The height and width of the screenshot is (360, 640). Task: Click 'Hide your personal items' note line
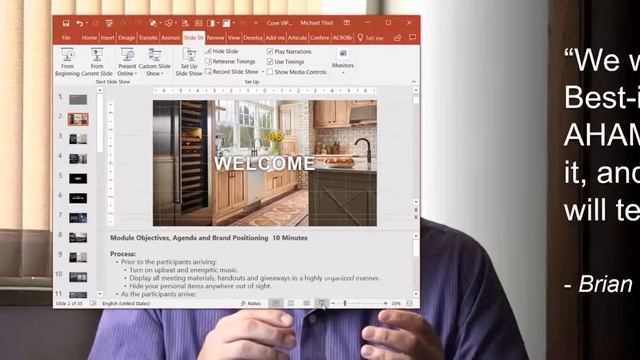pyautogui.click(x=200, y=286)
